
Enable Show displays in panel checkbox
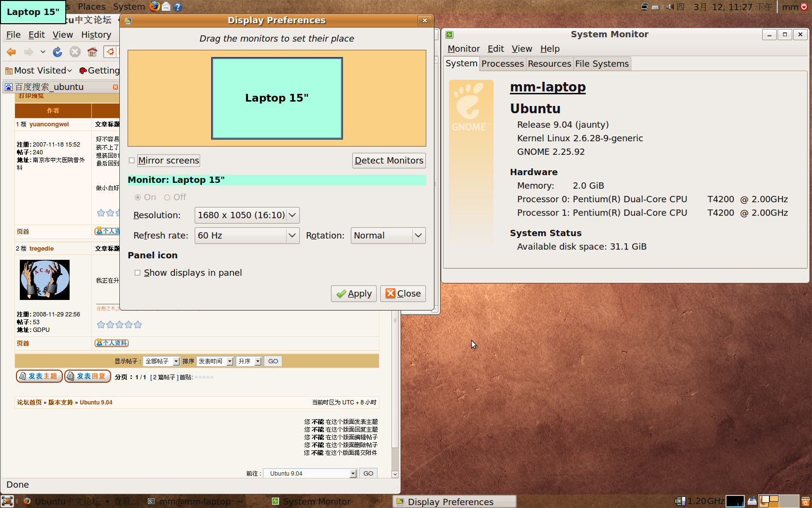137,273
